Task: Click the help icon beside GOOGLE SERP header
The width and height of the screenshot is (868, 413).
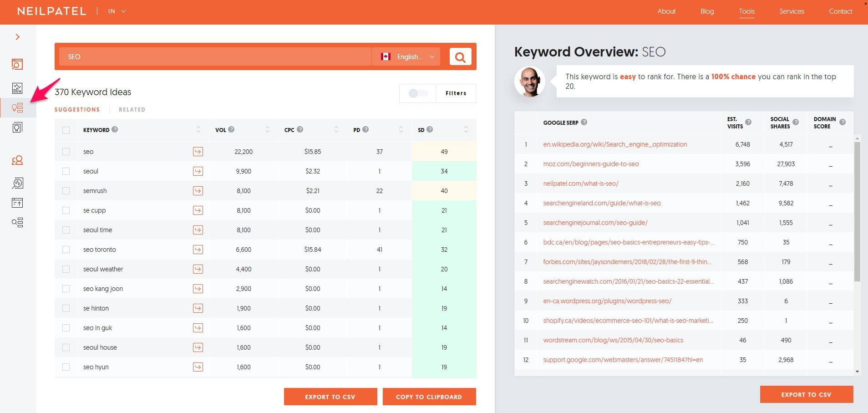Action: [584, 122]
